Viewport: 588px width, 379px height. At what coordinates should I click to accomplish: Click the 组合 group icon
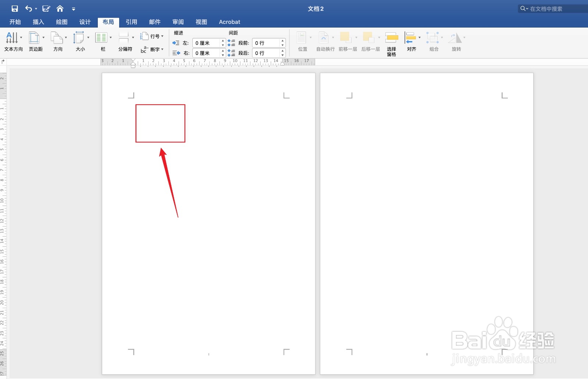(x=432, y=37)
